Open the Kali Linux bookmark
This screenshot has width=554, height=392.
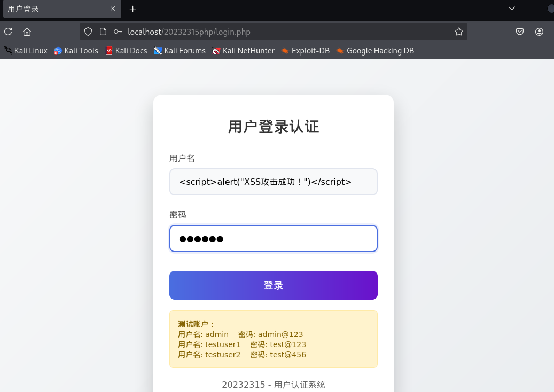pos(26,51)
